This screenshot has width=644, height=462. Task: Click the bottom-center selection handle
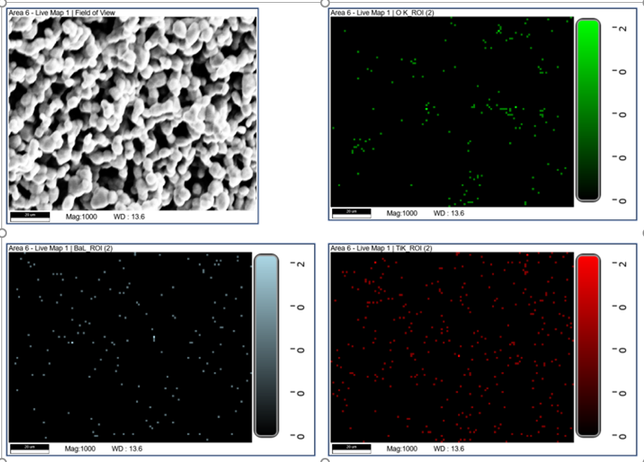tap(322, 459)
